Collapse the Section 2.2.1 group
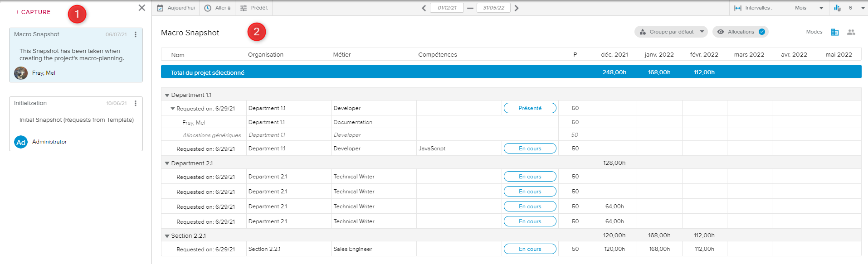 167,236
